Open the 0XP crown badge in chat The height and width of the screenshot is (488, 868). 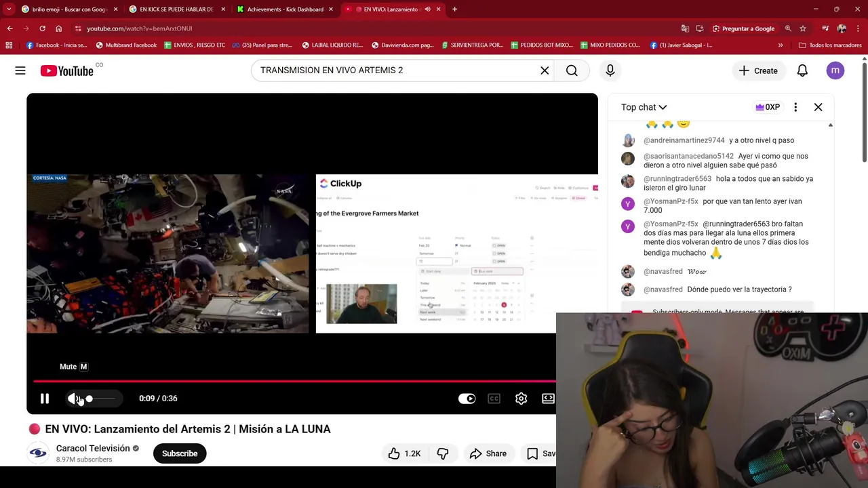point(768,107)
